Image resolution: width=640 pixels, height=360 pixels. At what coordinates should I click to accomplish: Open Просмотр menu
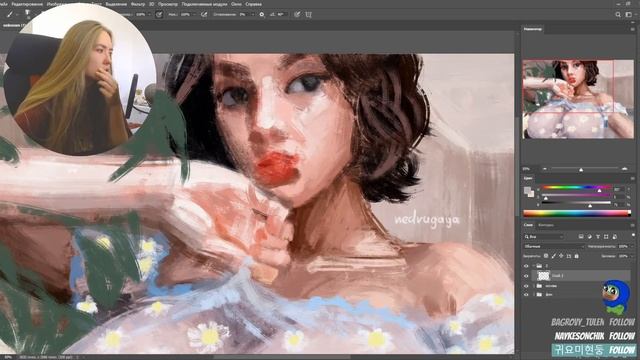point(168,4)
